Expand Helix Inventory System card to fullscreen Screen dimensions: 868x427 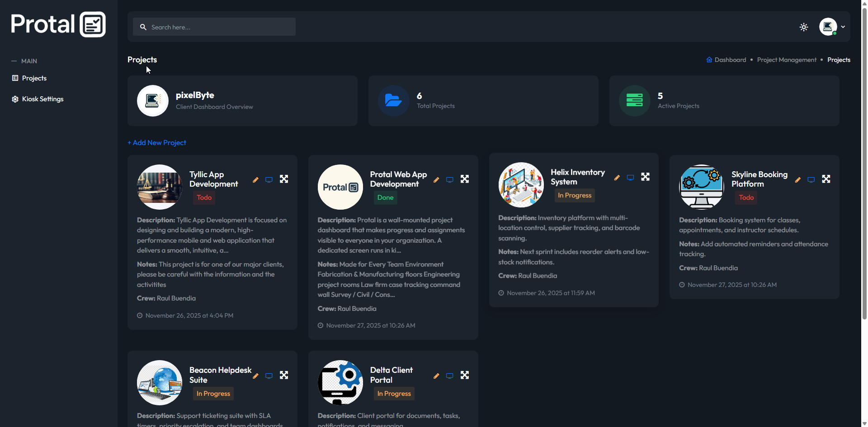[x=645, y=177]
